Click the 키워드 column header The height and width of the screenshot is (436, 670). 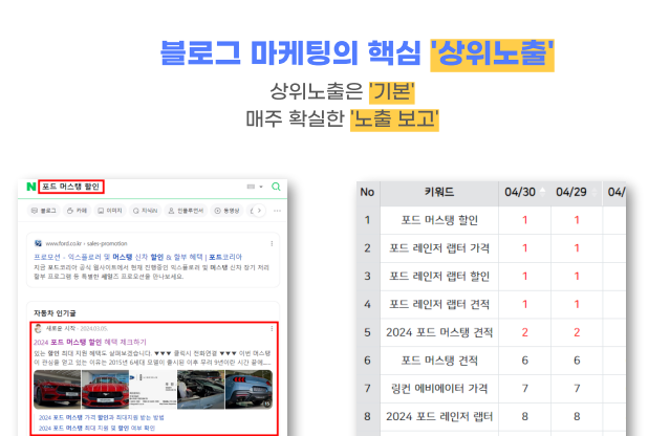point(439,192)
